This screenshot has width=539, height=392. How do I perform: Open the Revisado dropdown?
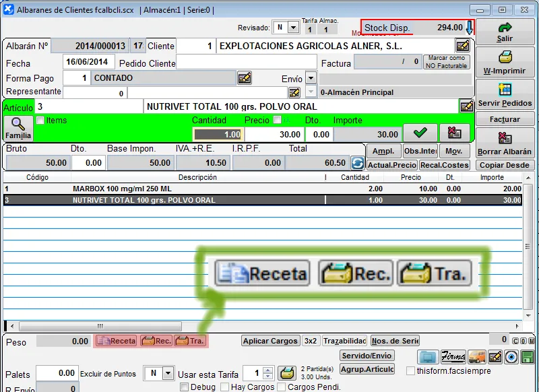click(x=293, y=28)
